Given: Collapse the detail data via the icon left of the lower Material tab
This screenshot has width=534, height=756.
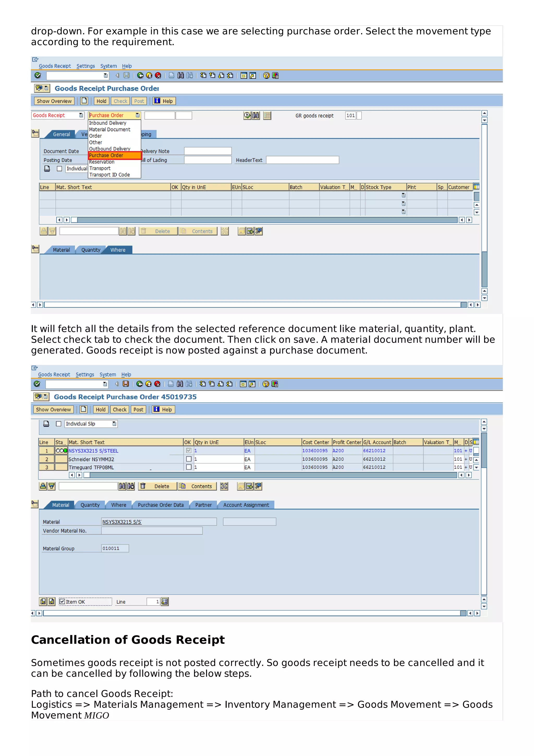Looking at the screenshot, I should point(35,504).
